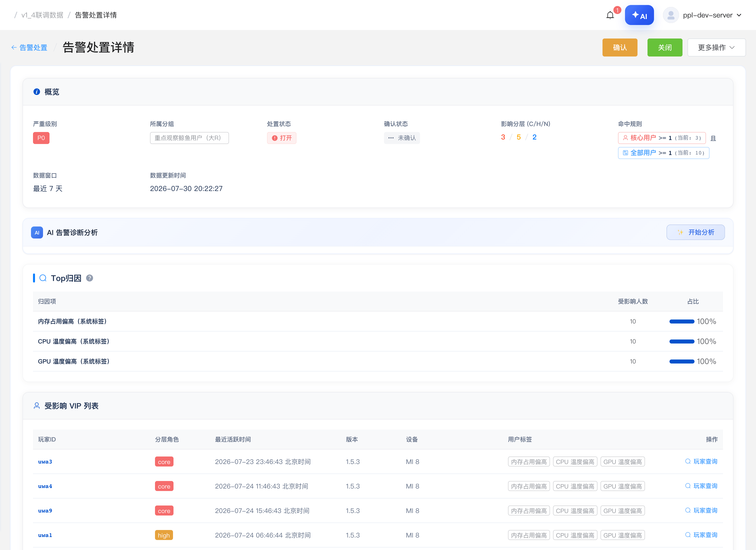
Task: Click the icon in 全部用户 rule
Action: 625,153
